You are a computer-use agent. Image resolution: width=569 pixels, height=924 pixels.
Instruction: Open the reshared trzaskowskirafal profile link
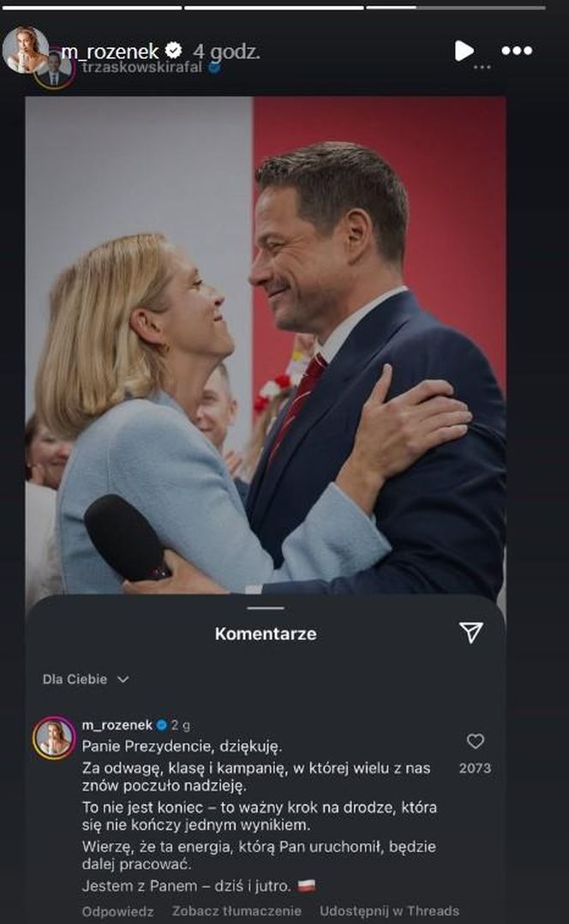pos(143,67)
